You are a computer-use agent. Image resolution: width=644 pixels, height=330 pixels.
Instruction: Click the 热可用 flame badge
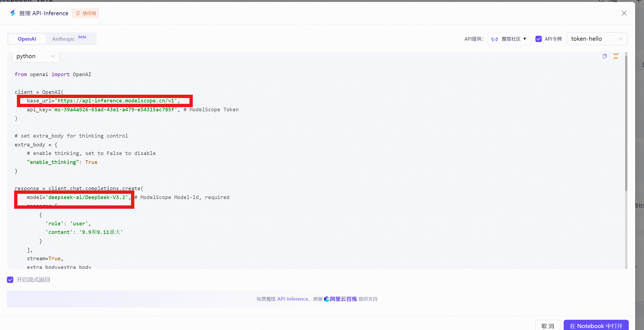[86, 13]
